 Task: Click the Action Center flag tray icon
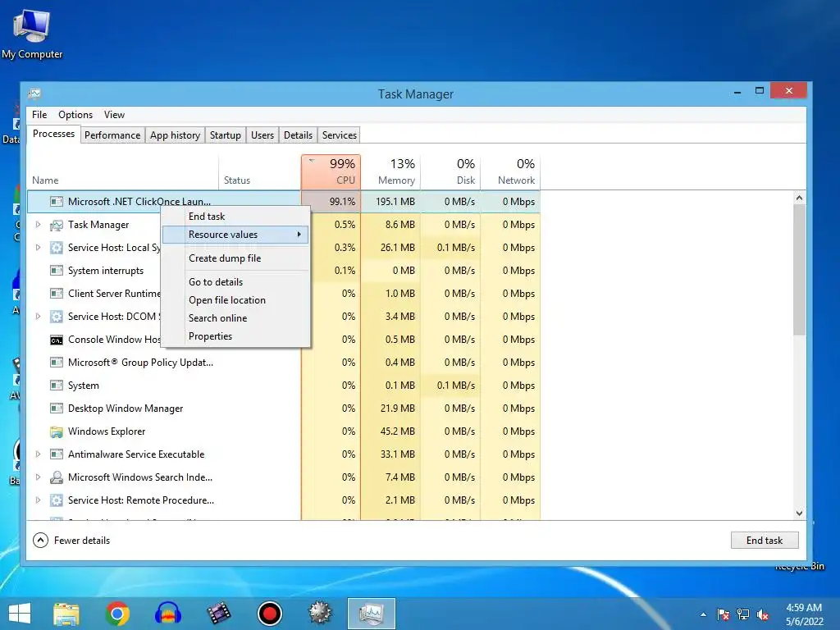click(x=724, y=615)
